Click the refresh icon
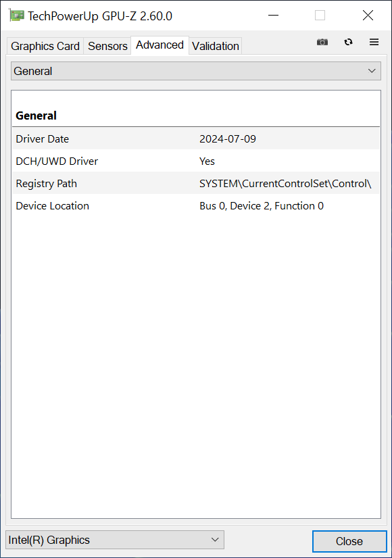 (x=348, y=42)
